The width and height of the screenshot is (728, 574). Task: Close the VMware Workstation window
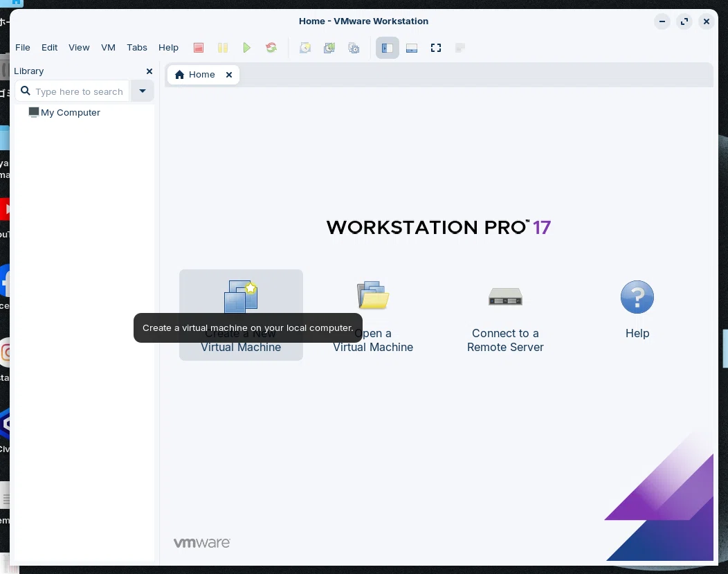click(707, 21)
